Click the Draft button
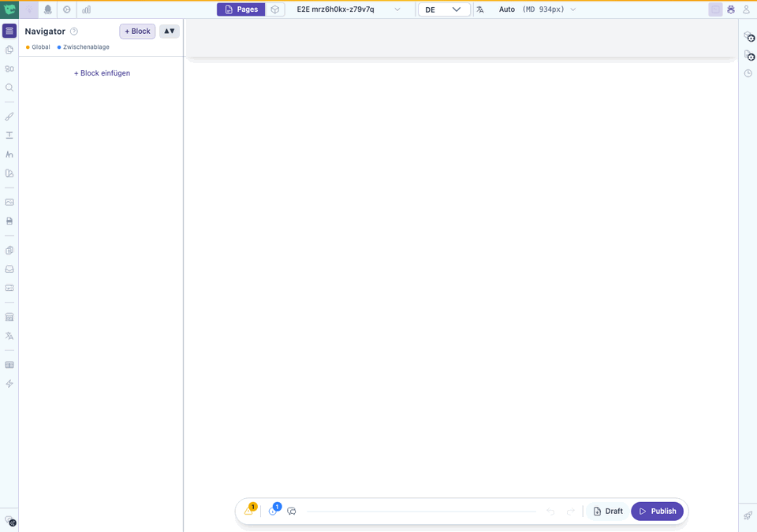The height and width of the screenshot is (532, 757). coord(608,512)
